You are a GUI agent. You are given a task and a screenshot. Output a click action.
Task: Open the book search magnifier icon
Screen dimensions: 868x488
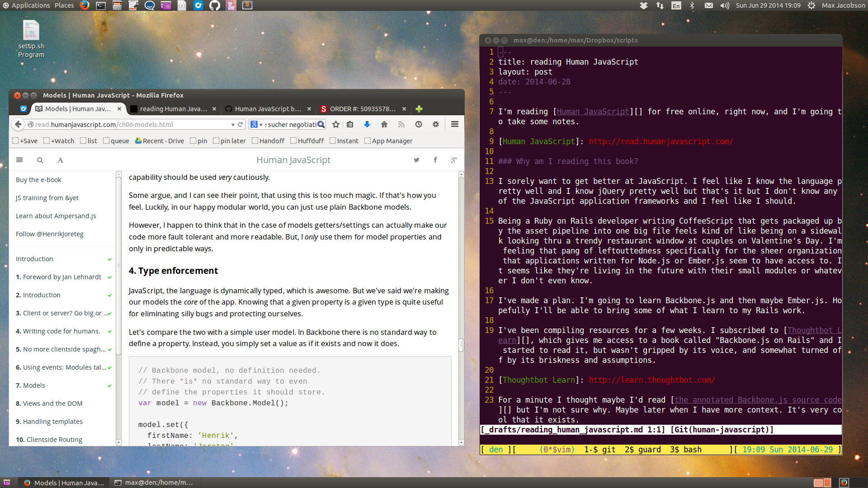(40, 160)
